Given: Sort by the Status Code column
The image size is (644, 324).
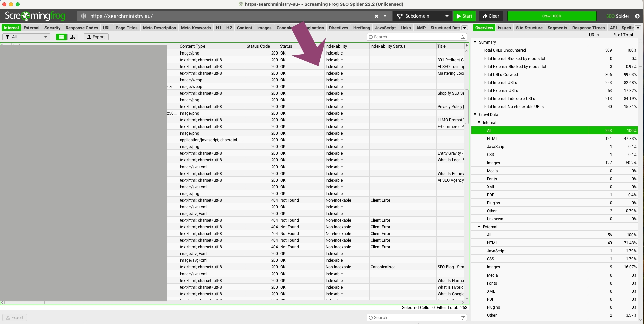Looking at the screenshot, I should (x=262, y=46).
